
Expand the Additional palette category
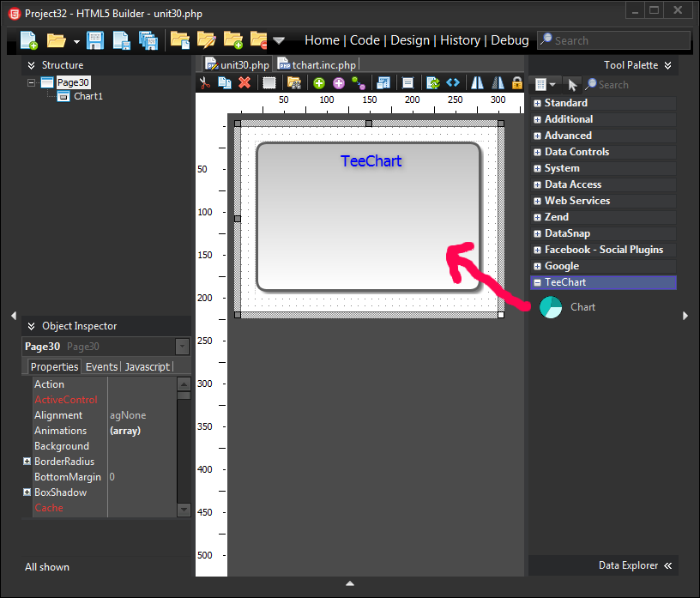(538, 120)
